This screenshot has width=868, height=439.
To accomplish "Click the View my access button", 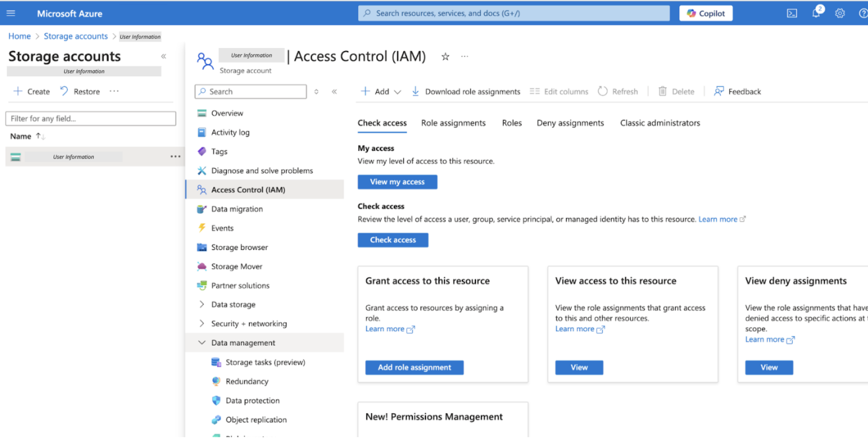I will pos(397,182).
